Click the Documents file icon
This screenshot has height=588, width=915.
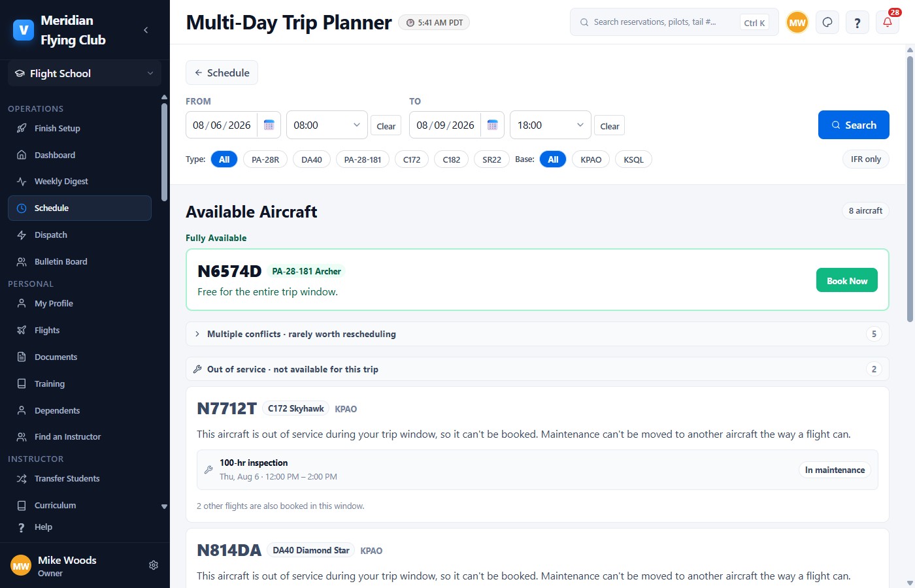(x=22, y=357)
